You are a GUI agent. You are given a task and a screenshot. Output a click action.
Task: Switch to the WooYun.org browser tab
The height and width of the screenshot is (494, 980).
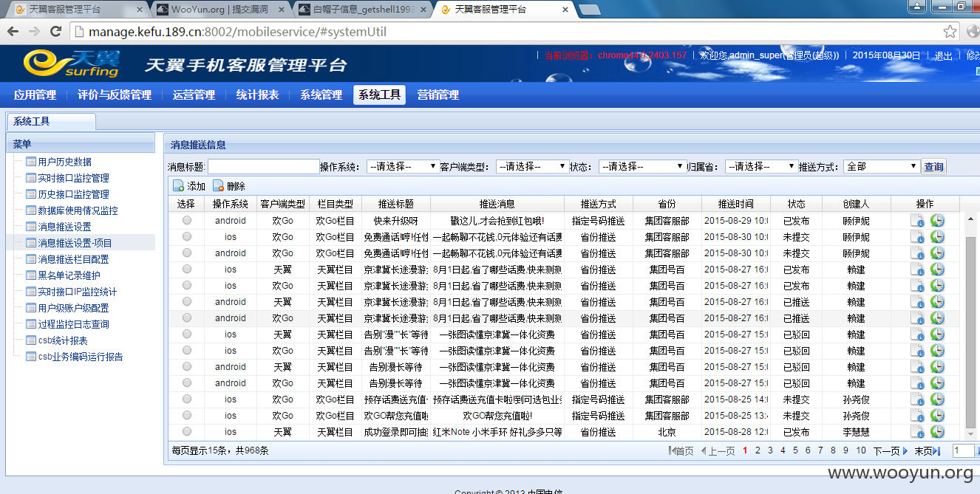220,10
